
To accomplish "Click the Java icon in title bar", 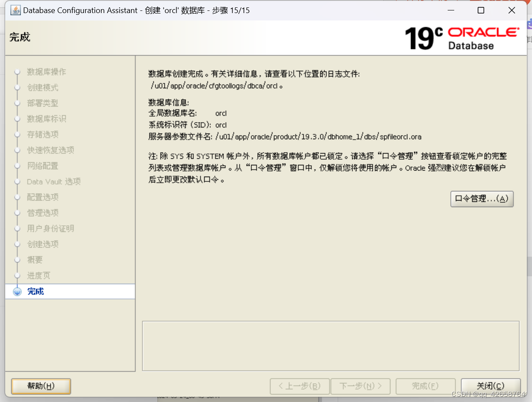I will click(x=16, y=10).
